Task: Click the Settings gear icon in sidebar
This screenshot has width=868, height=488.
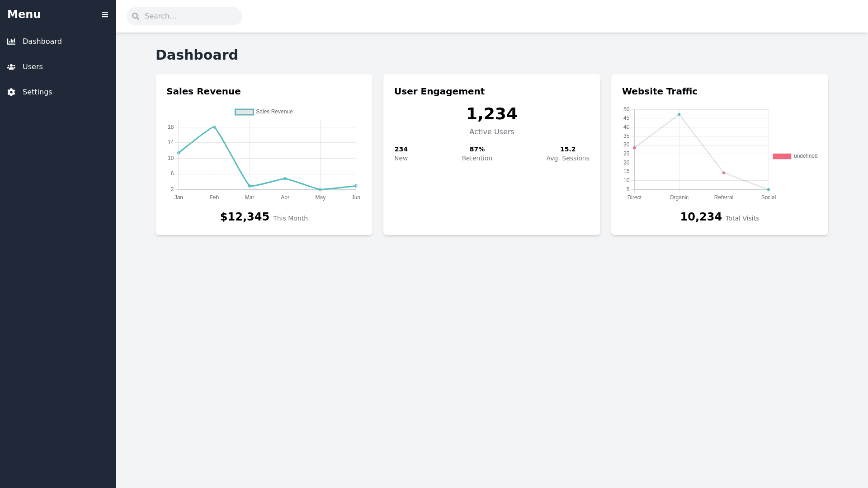Action: pos(11,92)
